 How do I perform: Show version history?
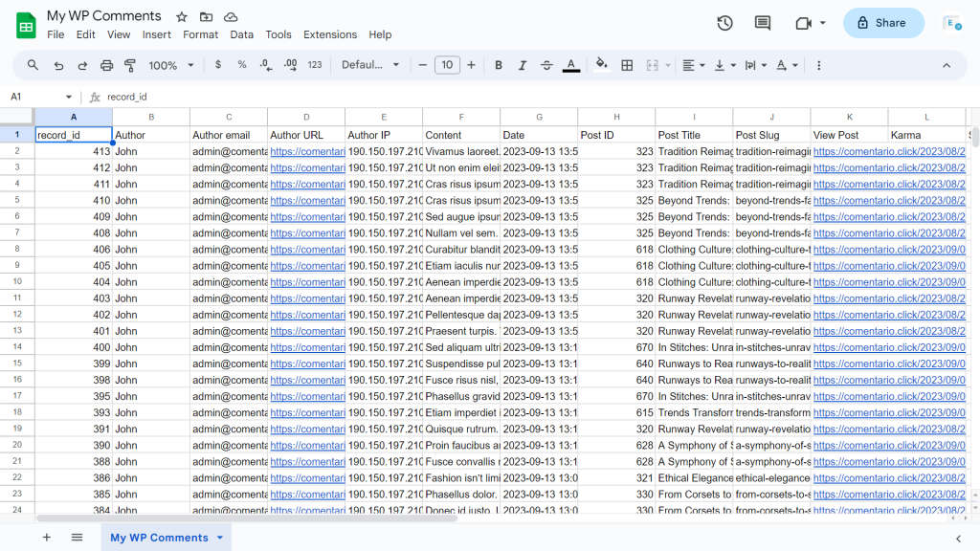tap(724, 23)
